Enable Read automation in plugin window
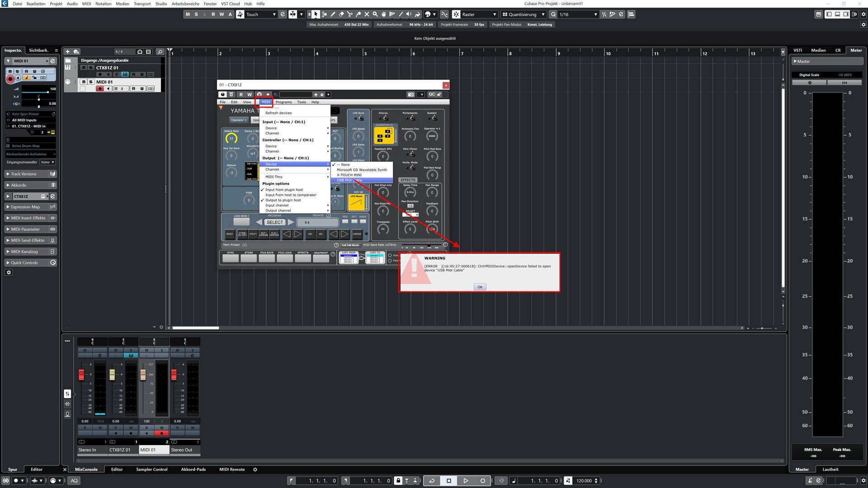868x488 pixels. [241, 94]
